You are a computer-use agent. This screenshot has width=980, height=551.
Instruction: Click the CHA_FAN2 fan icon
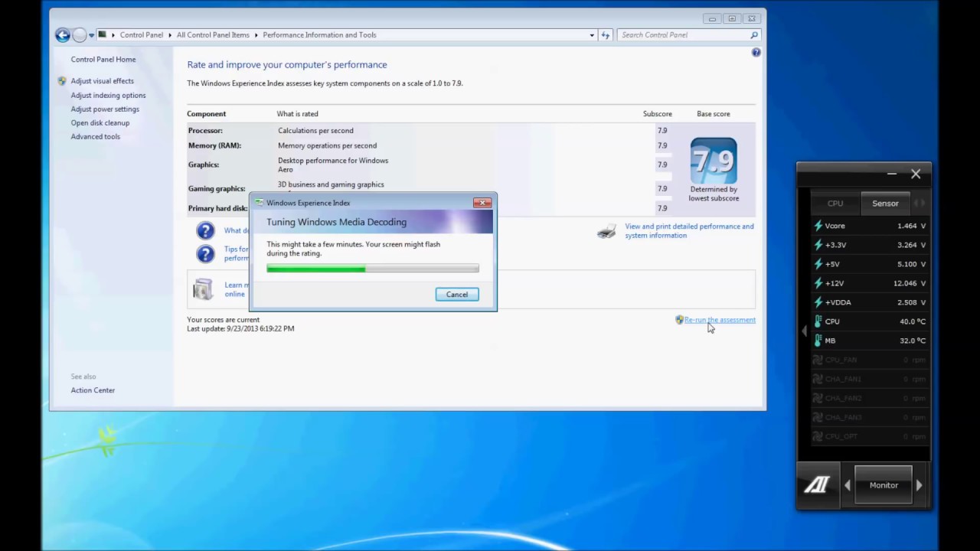coord(818,398)
